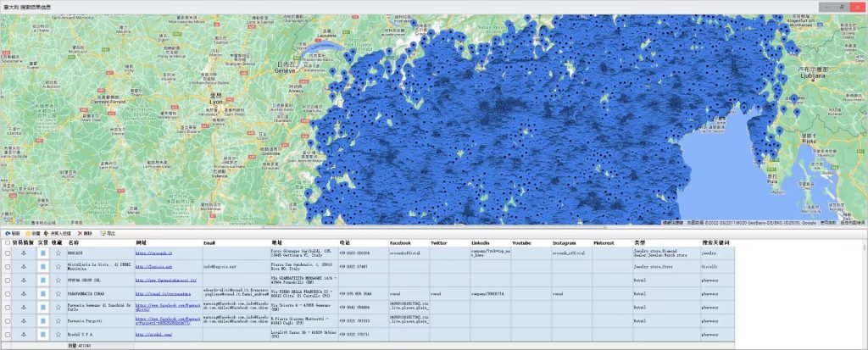This screenshot has width=868, height=350.
Task: Click the document icon in PARAFARMACIA CONAD row
Action: point(42,293)
